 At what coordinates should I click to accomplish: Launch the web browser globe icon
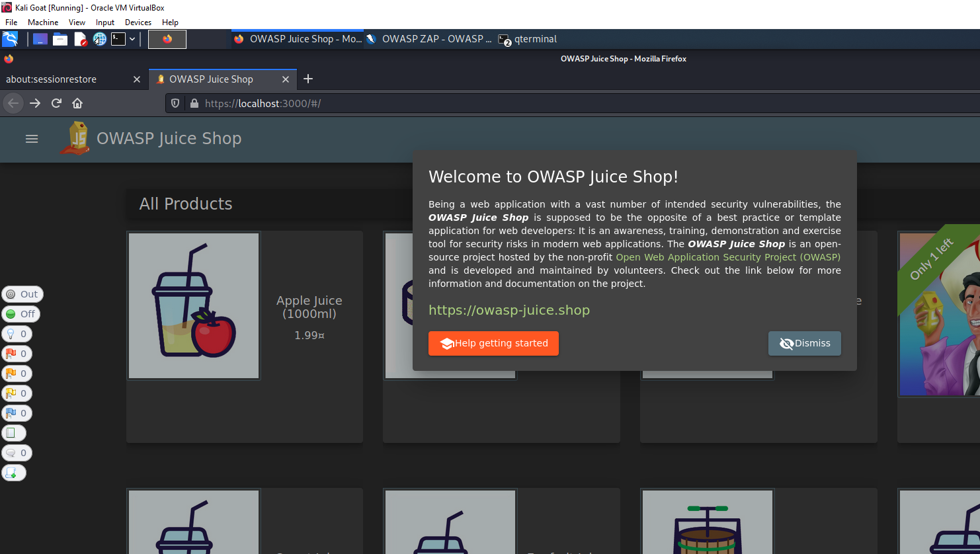coord(100,39)
